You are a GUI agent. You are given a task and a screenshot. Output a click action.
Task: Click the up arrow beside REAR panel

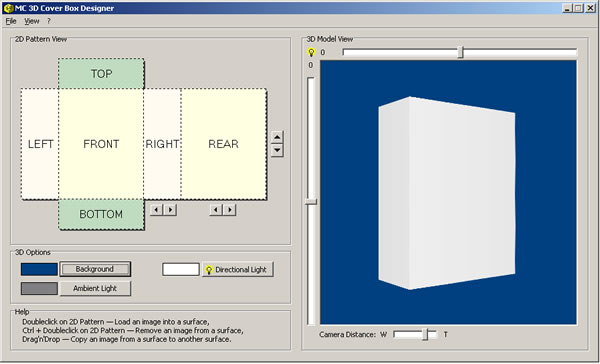click(x=277, y=137)
